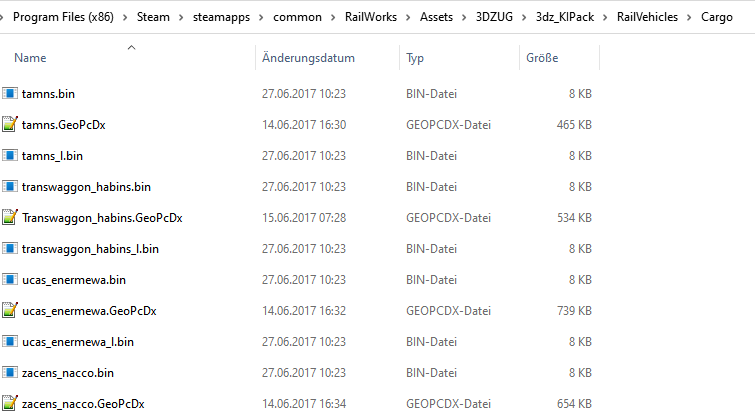Sort by Änderungsdatum column header
The width and height of the screenshot is (755, 416).
coord(308,59)
